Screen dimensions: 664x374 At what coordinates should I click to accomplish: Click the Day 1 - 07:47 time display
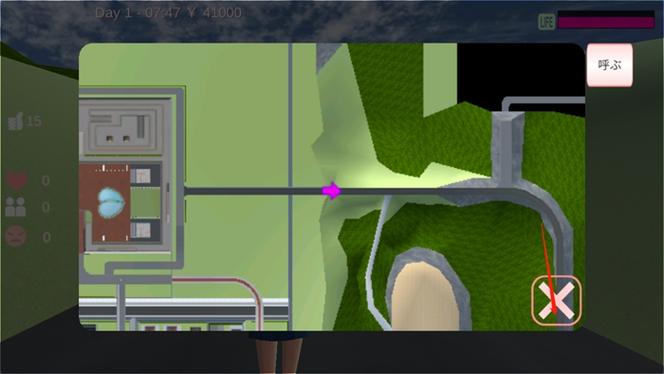point(138,13)
